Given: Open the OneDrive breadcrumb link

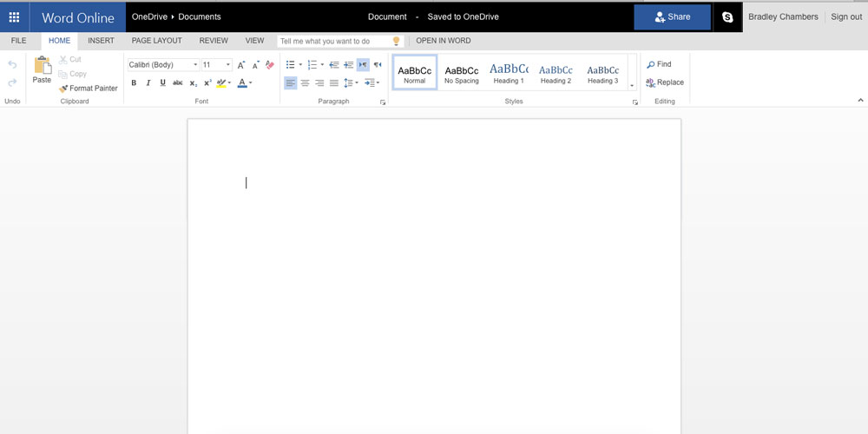Looking at the screenshot, I should point(149,17).
